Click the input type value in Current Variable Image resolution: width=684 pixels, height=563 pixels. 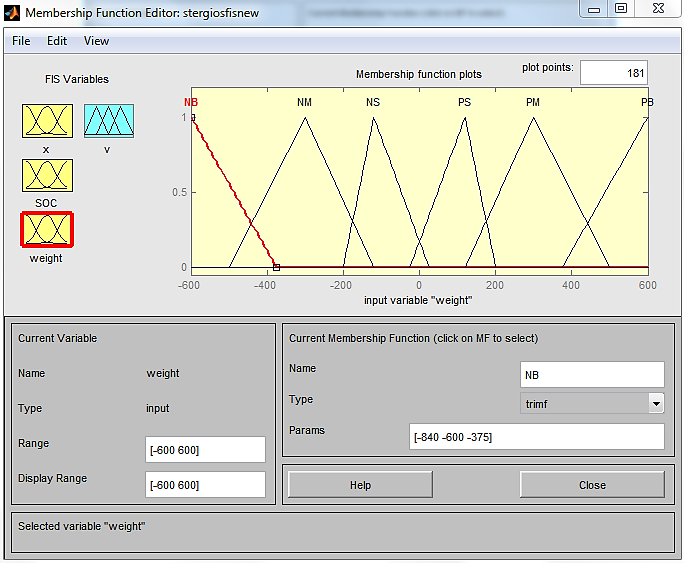[157, 409]
